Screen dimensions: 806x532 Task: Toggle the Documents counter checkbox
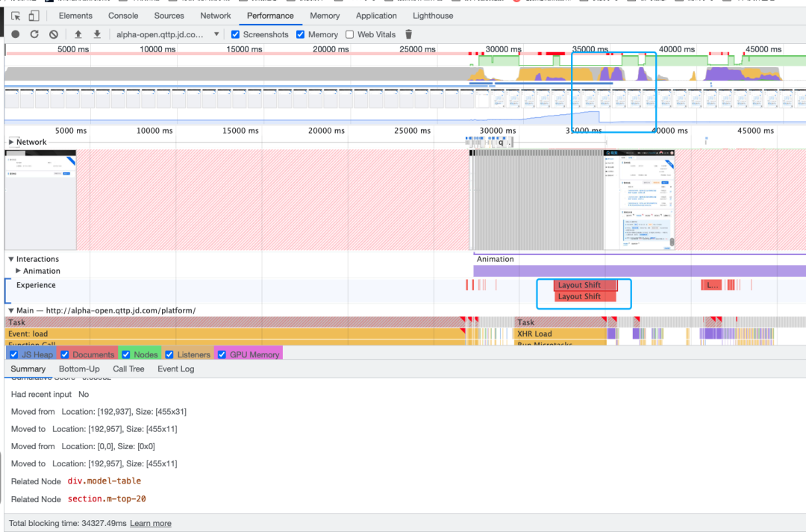[65, 354]
